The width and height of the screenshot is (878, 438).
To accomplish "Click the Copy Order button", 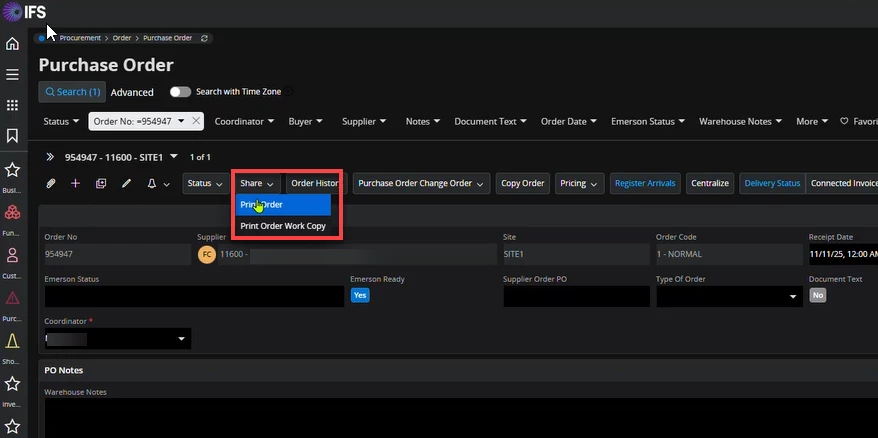I will (x=522, y=183).
